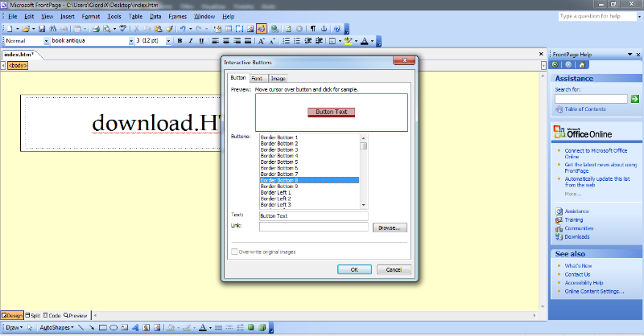Select the Rectangle shape tool
The image size is (644, 336).
coord(102,328)
